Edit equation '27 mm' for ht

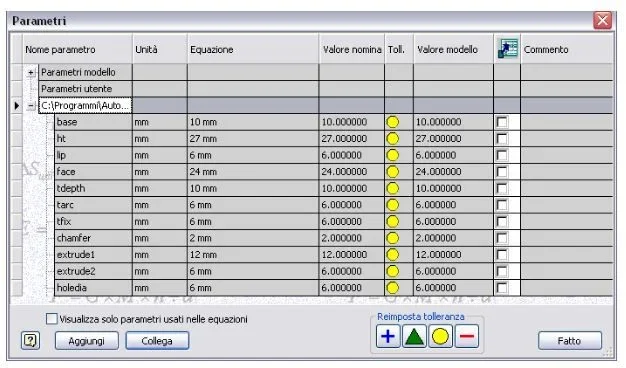253,138
